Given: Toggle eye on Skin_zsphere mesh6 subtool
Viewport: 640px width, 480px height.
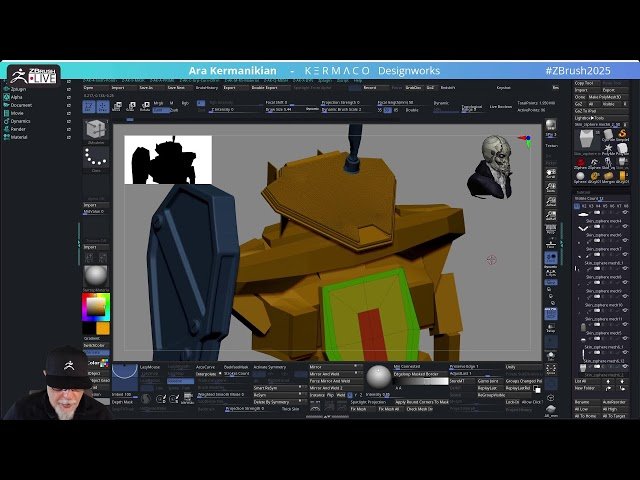Looking at the screenshot, I should pos(625,240).
